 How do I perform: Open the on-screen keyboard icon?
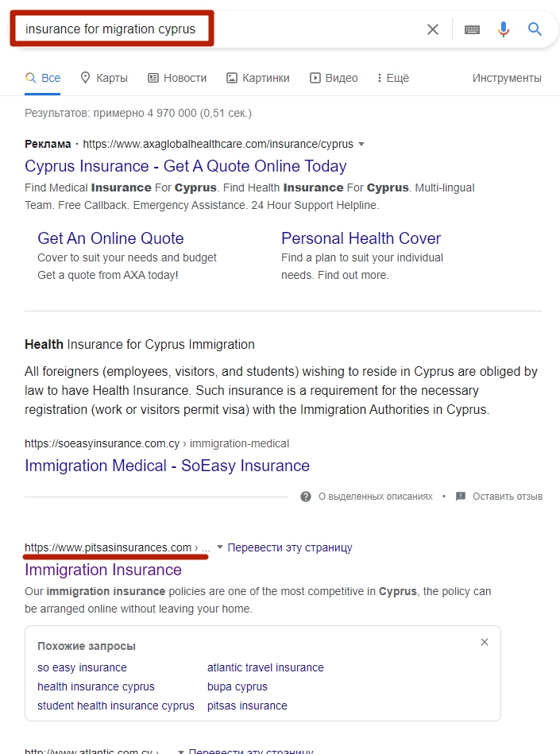point(472,29)
